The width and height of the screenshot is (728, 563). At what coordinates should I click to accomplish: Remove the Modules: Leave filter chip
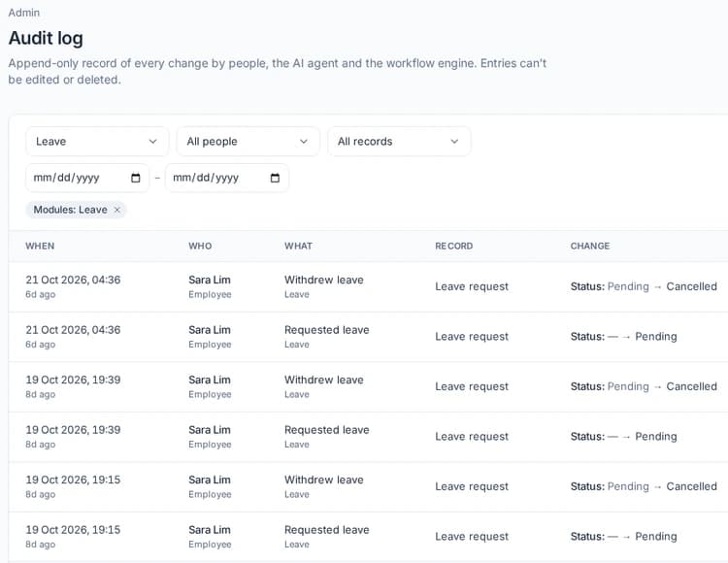tap(117, 210)
